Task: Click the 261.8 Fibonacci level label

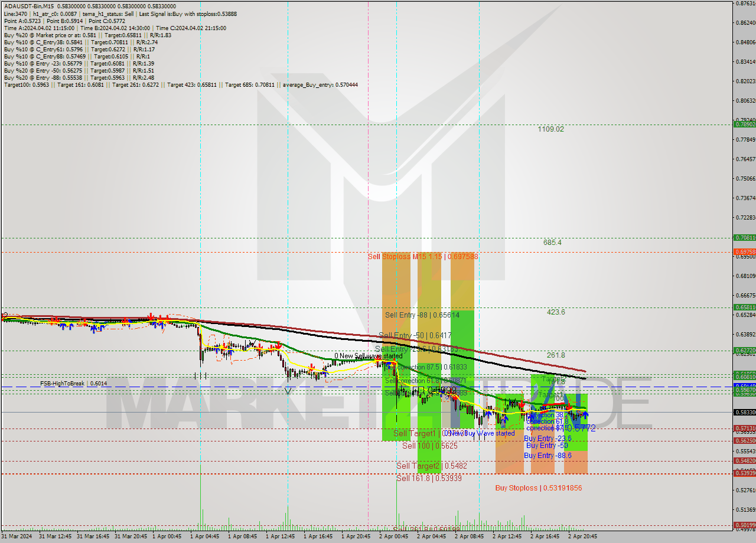Action: (556, 355)
